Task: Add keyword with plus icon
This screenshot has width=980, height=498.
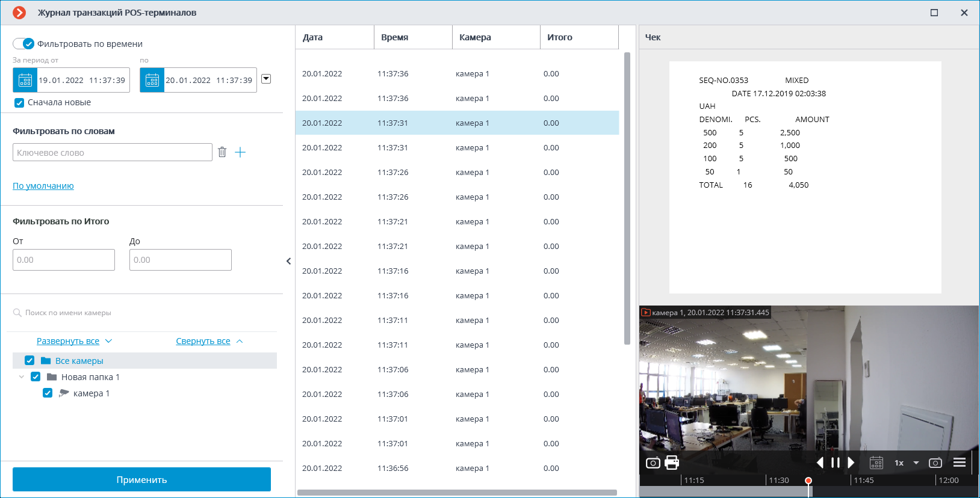Action: click(240, 152)
